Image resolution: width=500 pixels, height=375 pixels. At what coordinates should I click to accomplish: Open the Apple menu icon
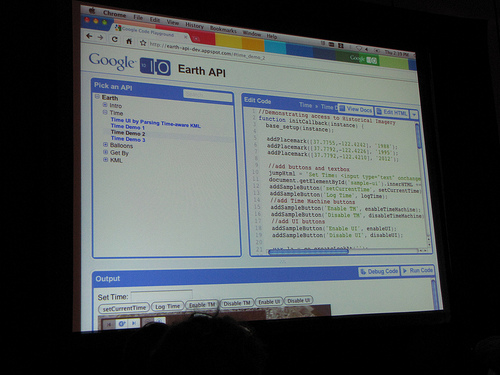[x=92, y=11]
